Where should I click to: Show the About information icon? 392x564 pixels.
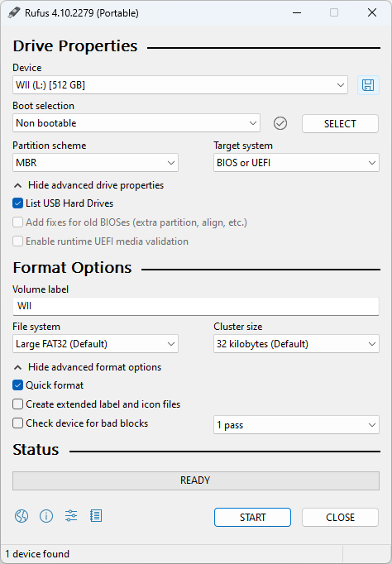(46, 516)
